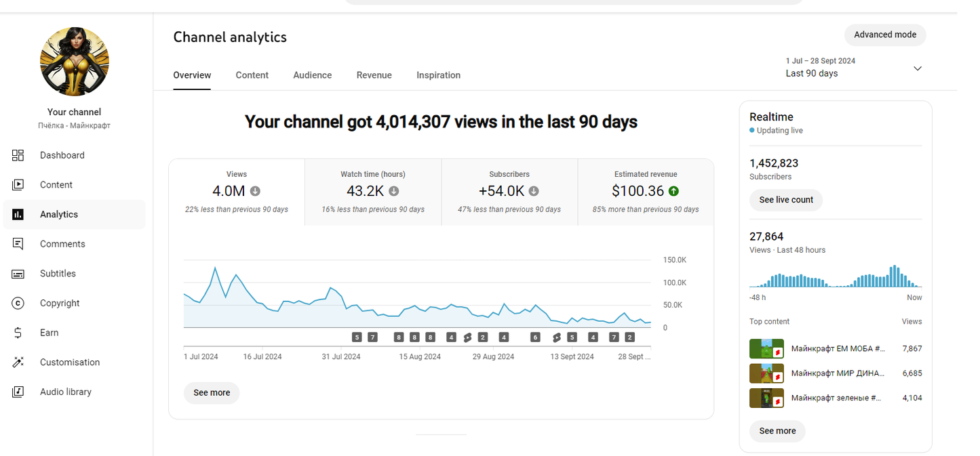Select the Inspiration tab
Viewport: 980px width, 456px height.
438,75
